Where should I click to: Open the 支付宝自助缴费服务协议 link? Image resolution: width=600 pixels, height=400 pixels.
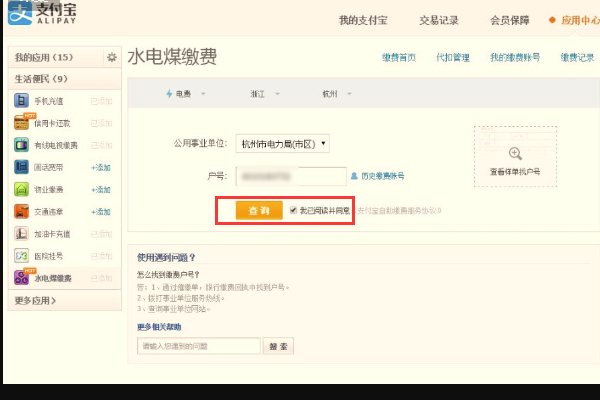click(x=399, y=210)
